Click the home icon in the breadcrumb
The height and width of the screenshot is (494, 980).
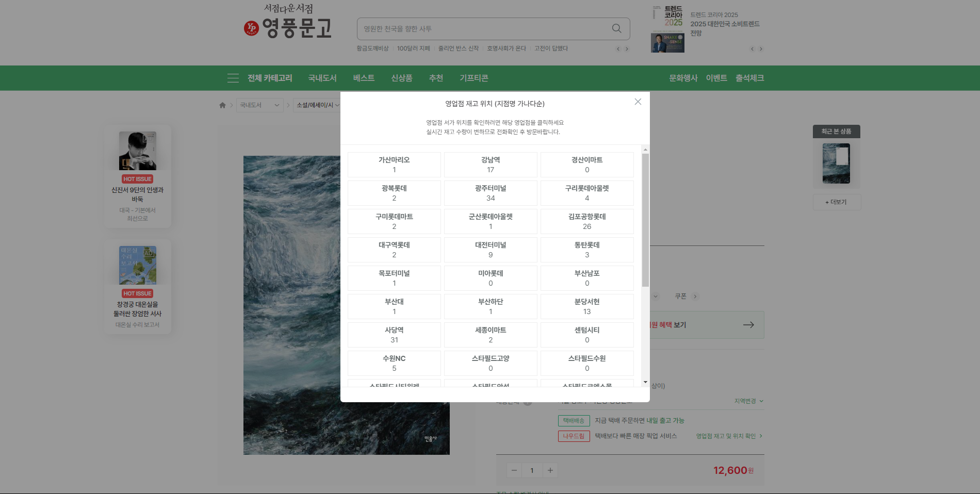coord(222,105)
